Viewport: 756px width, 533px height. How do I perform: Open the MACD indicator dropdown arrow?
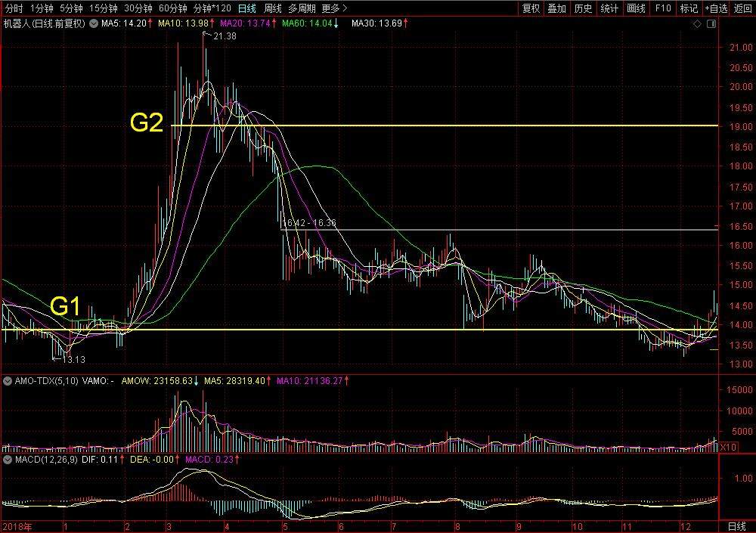[x=8, y=460]
